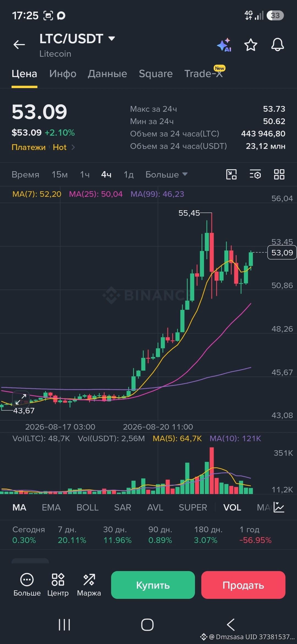Image resolution: width=297 pixels, height=644 pixels.
Task: Tap the 30 дн. 11.96% change
Action: tap(117, 535)
